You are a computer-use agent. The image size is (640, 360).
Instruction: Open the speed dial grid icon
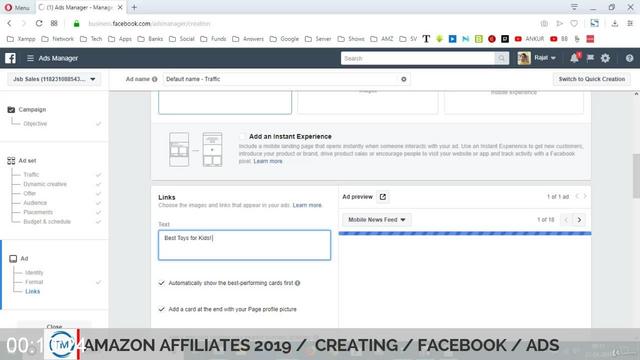54,23
